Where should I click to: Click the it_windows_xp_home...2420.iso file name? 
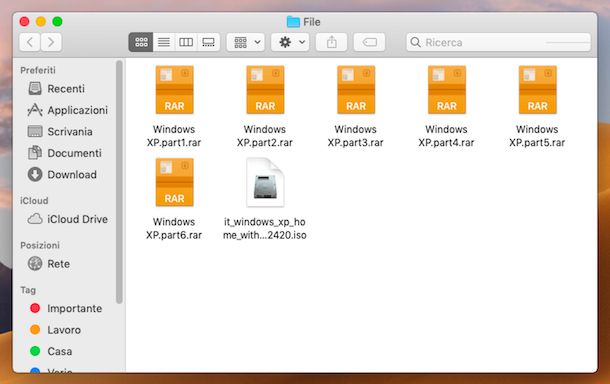265,228
